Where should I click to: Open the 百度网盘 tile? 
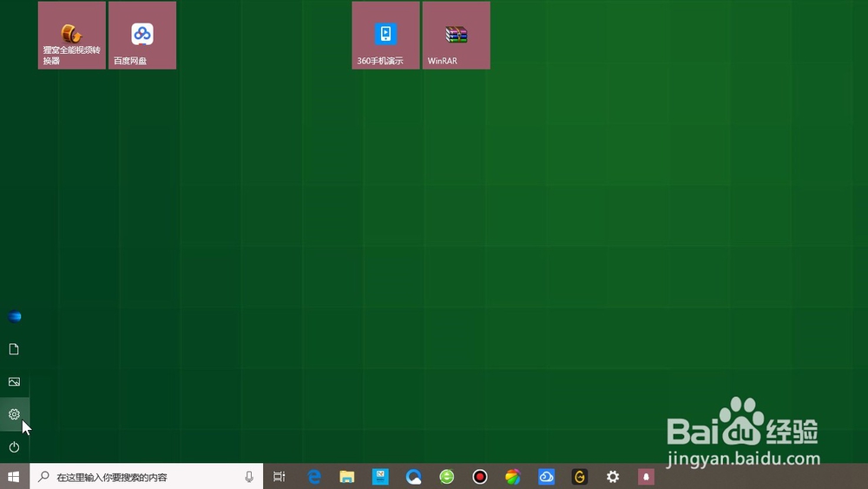click(142, 36)
